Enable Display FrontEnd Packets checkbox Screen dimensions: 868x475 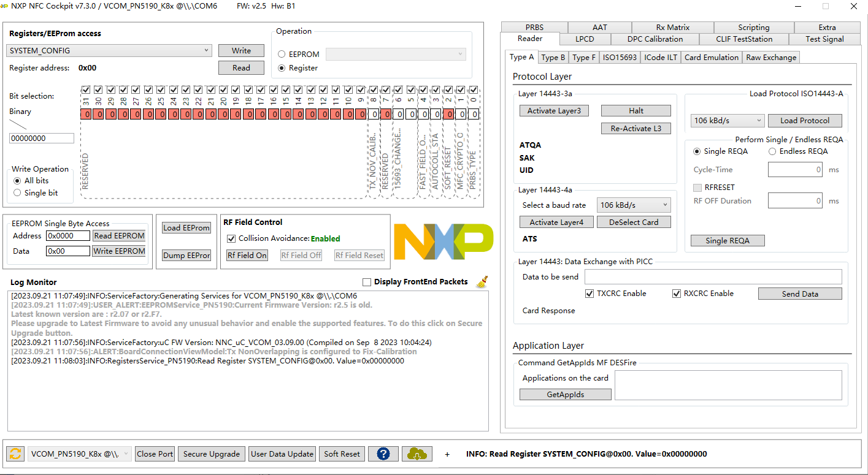click(x=367, y=282)
